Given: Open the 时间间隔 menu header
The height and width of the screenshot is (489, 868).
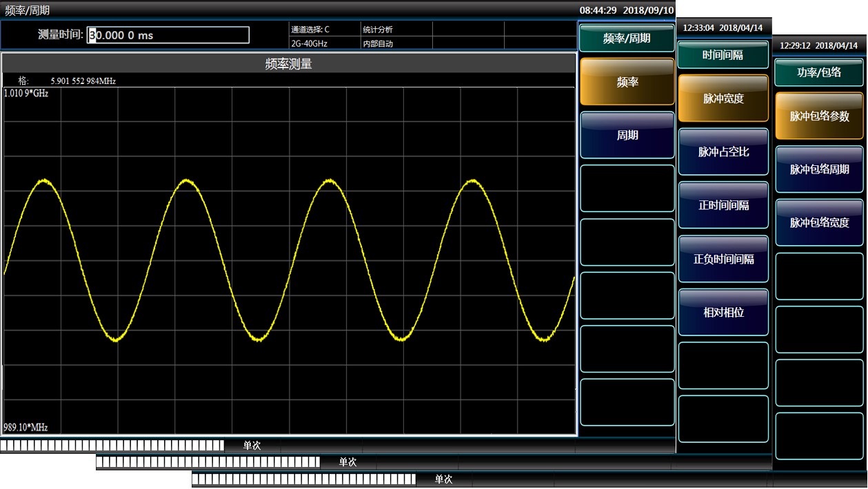Looking at the screenshot, I should [723, 55].
